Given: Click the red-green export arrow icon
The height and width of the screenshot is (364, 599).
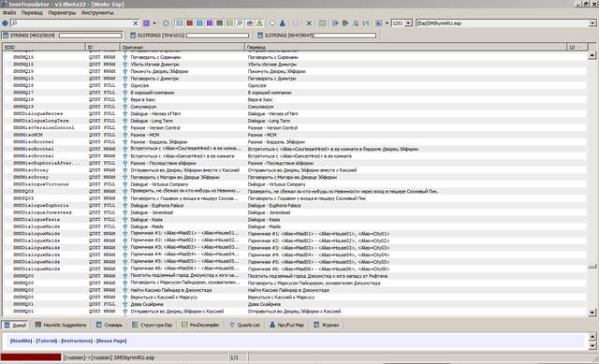Looking at the screenshot, I should click(x=345, y=23).
